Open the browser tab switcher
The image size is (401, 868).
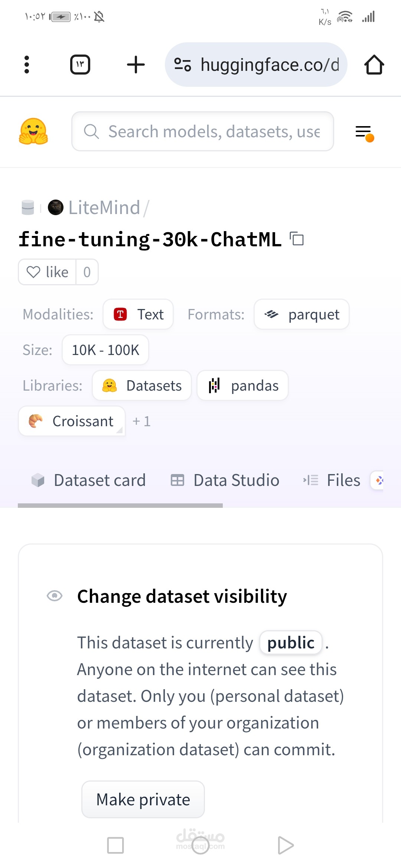(80, 65)
